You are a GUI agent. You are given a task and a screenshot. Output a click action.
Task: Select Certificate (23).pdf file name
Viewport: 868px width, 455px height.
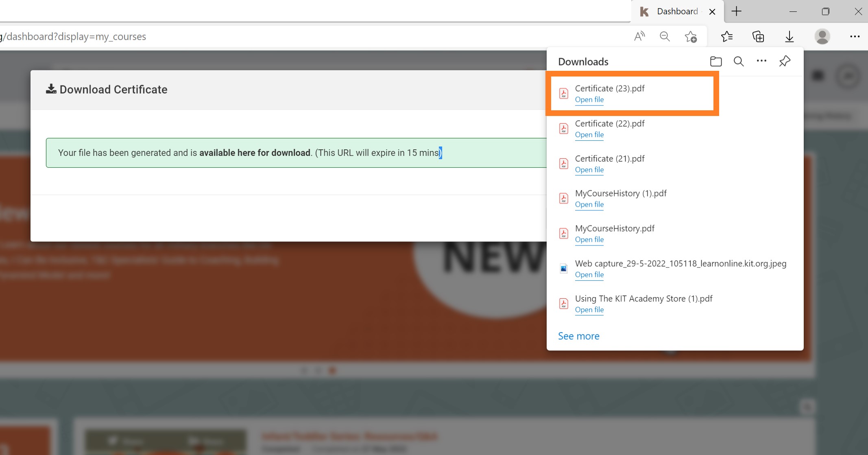click(610, 88)
